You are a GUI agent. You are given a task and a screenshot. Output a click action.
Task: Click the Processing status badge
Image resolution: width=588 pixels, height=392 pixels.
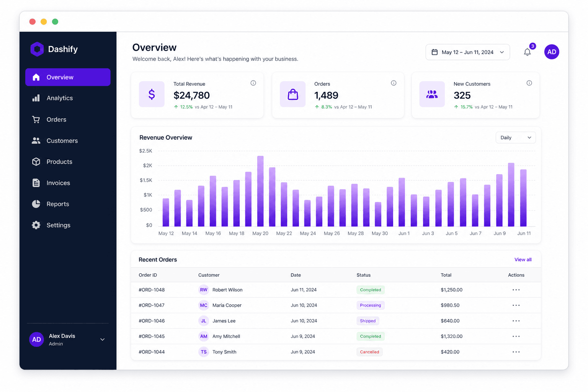pyautogui.click(x=371, y=305)
